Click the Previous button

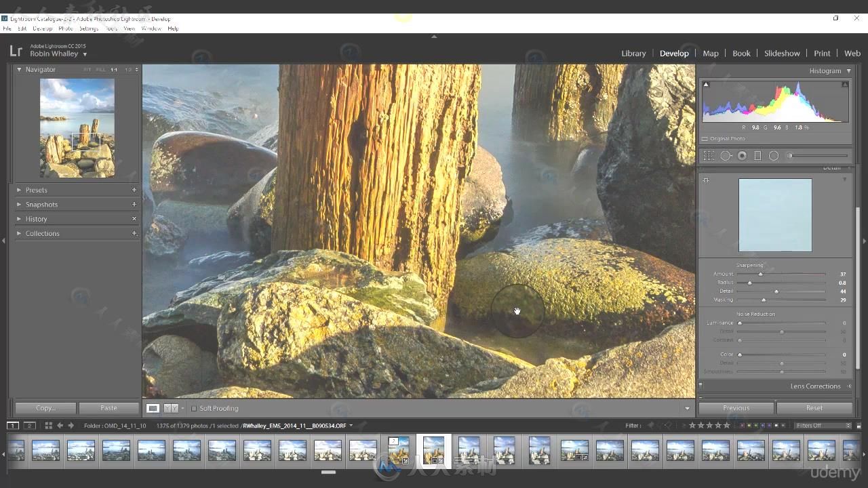click(x=736, y=408)
